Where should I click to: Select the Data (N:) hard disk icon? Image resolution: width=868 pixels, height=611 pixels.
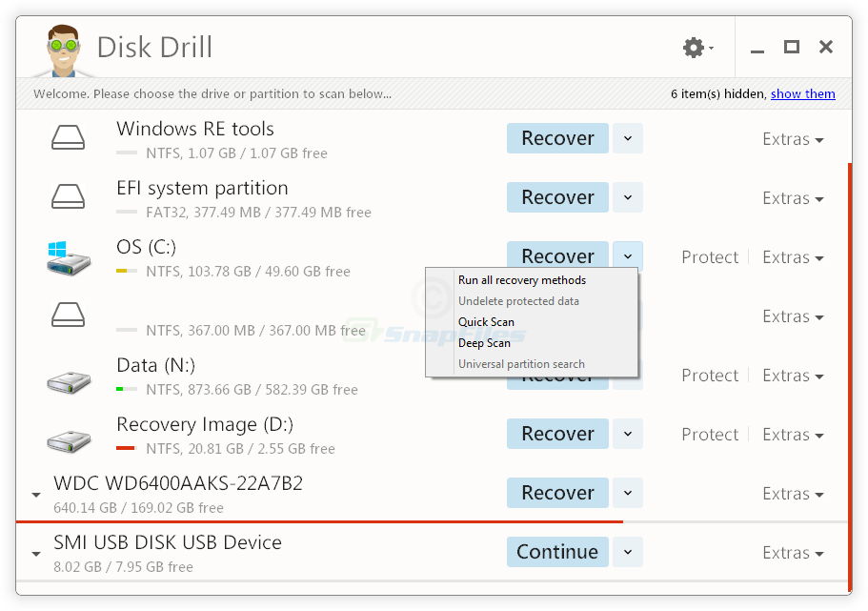coord(68,380)
